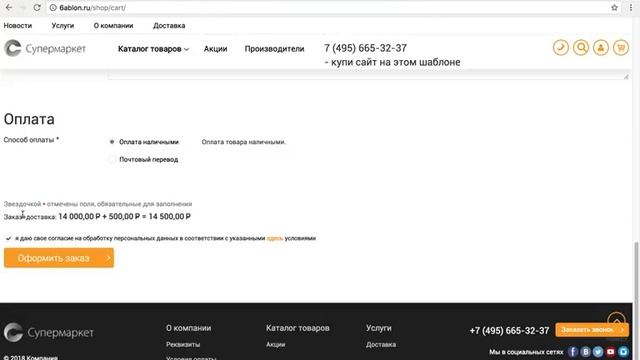
Task: Click the scroll-to-top circle button
Action: (x=616, y=319)
